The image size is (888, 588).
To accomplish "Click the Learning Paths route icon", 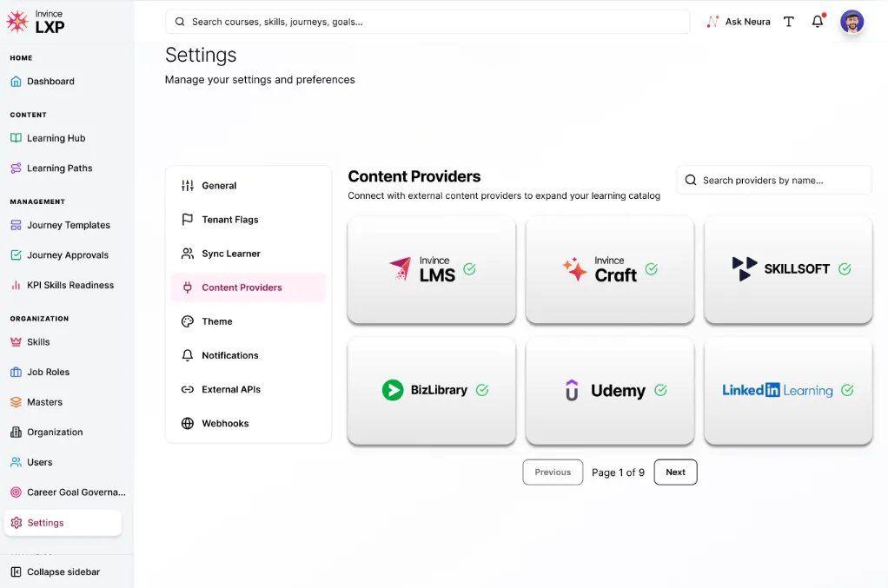I will coord(16,168).
